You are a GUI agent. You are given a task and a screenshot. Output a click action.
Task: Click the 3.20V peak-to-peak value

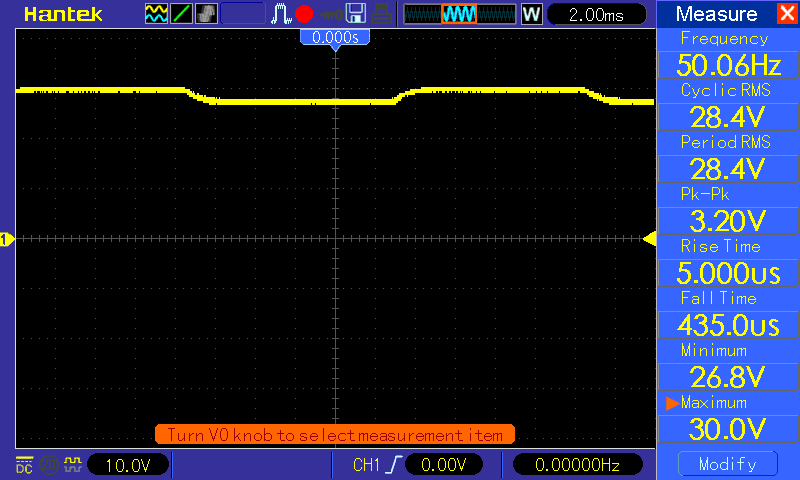[x=728, y=221]
